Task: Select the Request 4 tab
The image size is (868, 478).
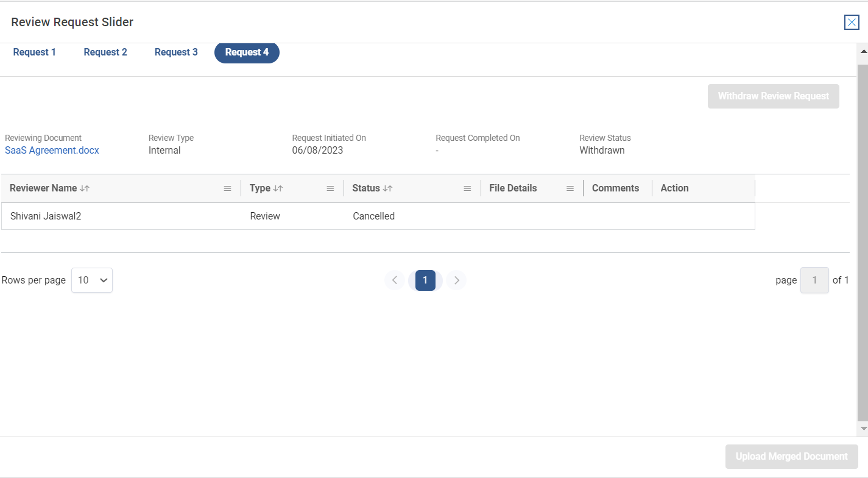Action: (247, 52)
